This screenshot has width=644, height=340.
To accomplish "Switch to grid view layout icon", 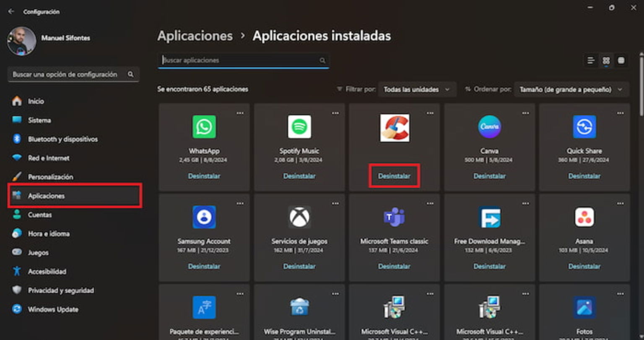I will click(606, 60).
